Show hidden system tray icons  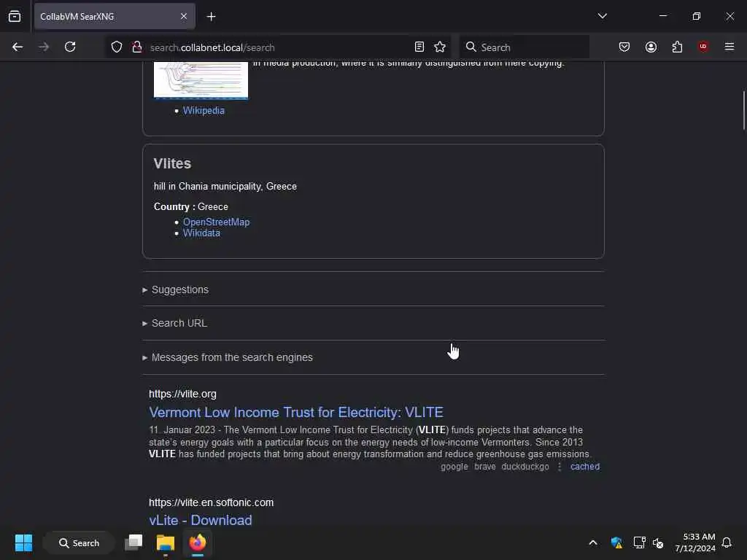593,542
